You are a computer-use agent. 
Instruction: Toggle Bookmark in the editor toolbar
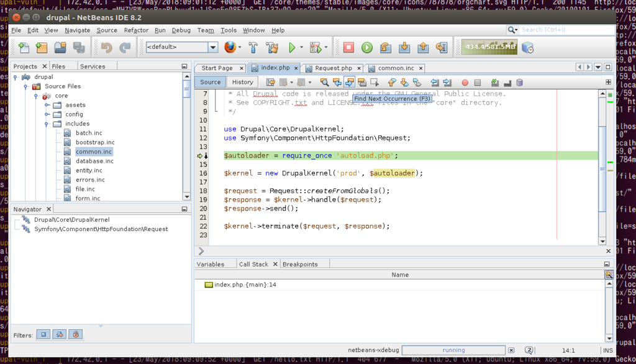[x=417, y=83]
